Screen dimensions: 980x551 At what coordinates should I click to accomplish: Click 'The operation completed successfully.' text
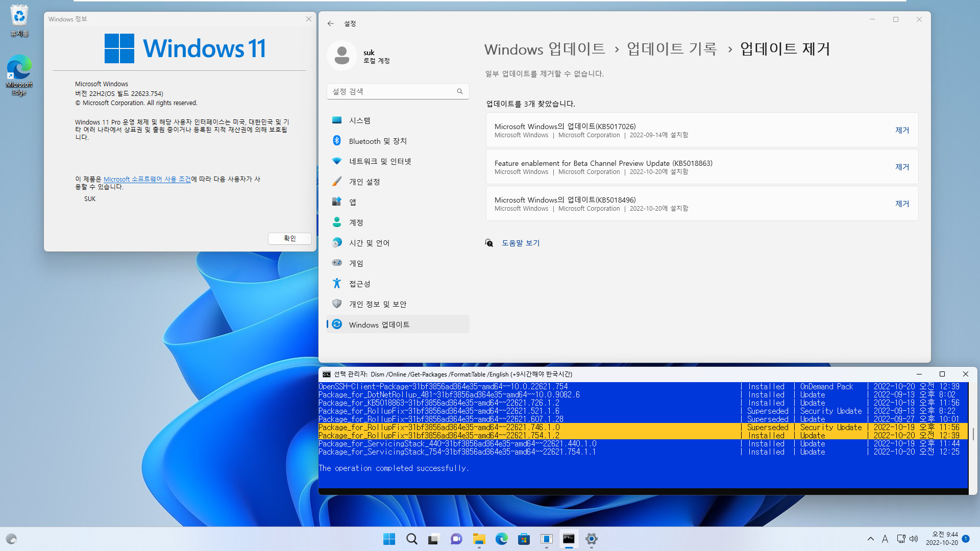[394, 468]
